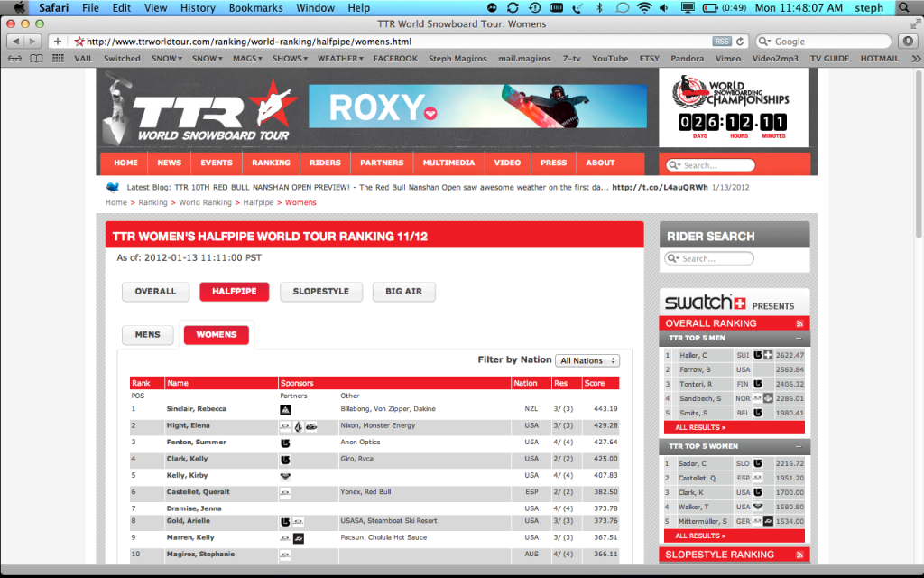Screen dimensions: 924x578
Task: Click the add bookmark plus button
Action: (58, 42)
